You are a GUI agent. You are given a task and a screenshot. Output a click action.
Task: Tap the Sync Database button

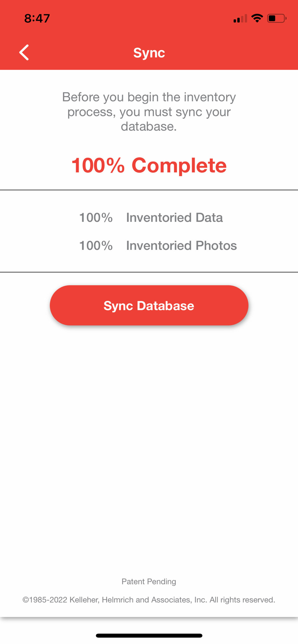coord(149,305)
